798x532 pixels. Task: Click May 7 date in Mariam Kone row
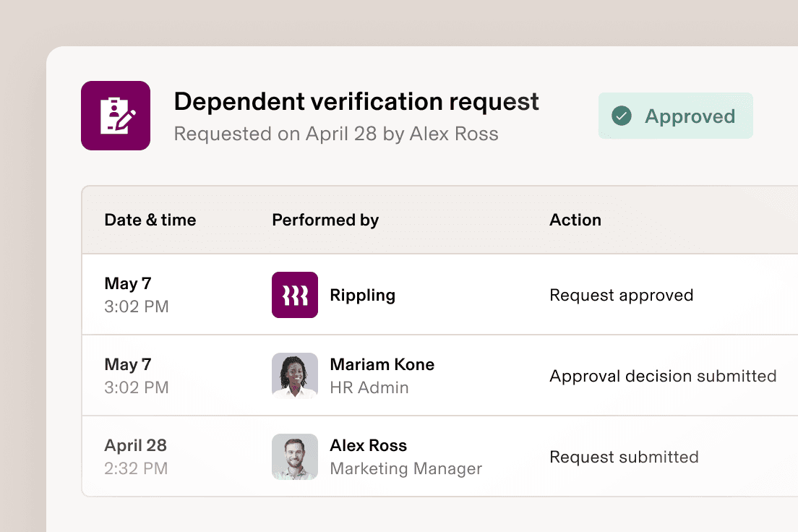(128, 364)
